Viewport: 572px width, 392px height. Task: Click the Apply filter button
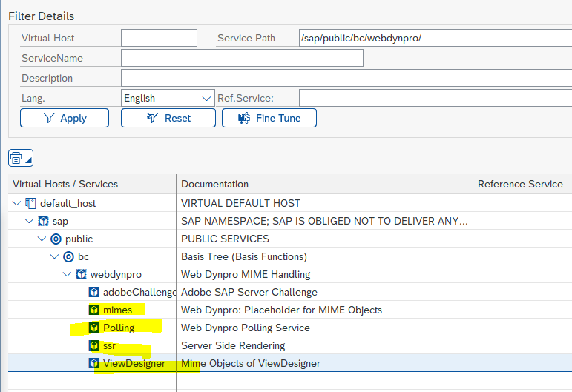65,118
